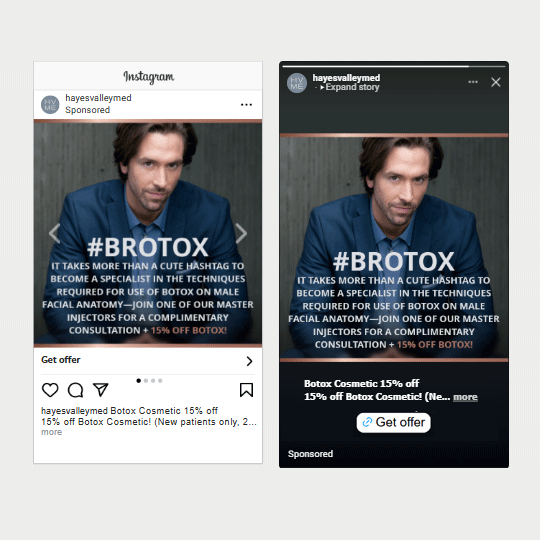The width and height of the screenshot is (540, 540).
Task: Click the story progress bar at top
Action: pyautogui.click(x=394, y=66)
